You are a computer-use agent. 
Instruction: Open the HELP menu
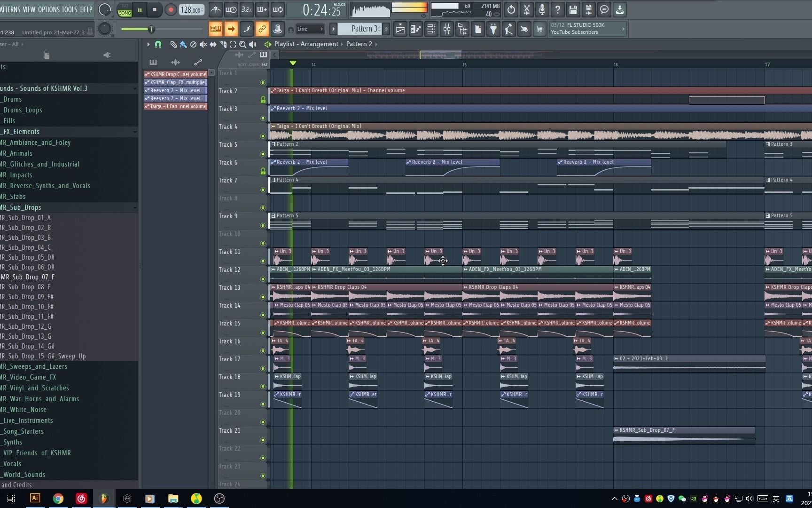pyautogui.click(x=86, y=9)
